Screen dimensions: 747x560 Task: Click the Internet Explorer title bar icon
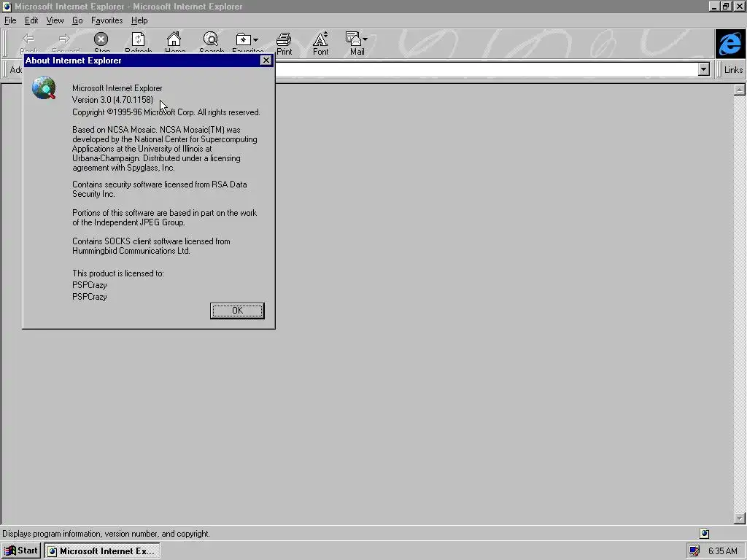[x=7, y=7]
